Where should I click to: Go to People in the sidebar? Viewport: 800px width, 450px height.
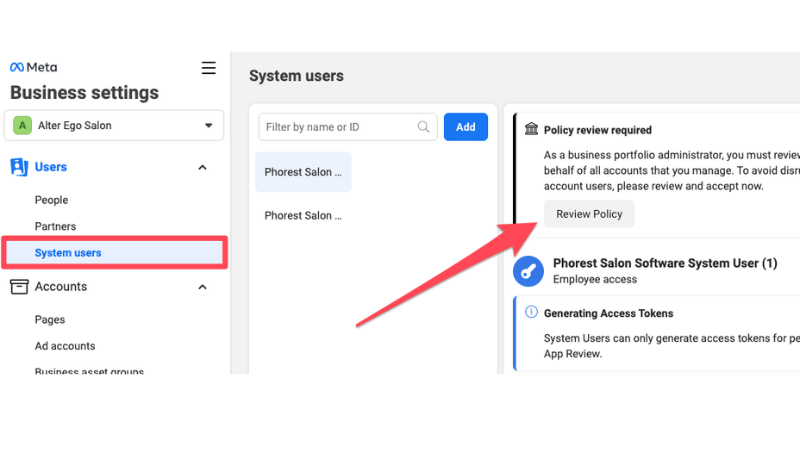tap(51, 200)
